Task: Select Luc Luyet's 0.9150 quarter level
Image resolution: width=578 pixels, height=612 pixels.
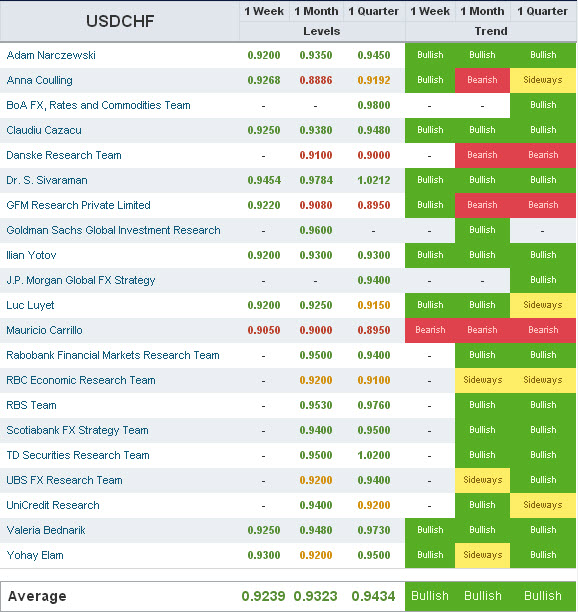Action: [373, 305]
